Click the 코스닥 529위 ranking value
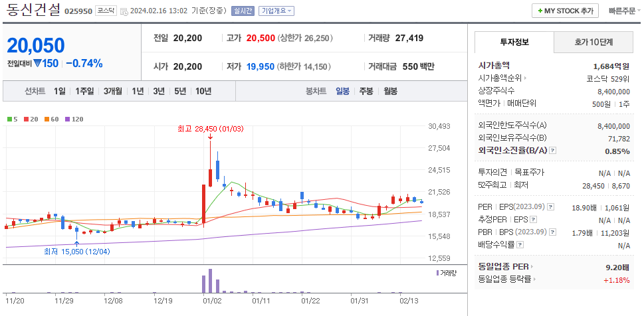644x316 pixels. tap(608, 79)
